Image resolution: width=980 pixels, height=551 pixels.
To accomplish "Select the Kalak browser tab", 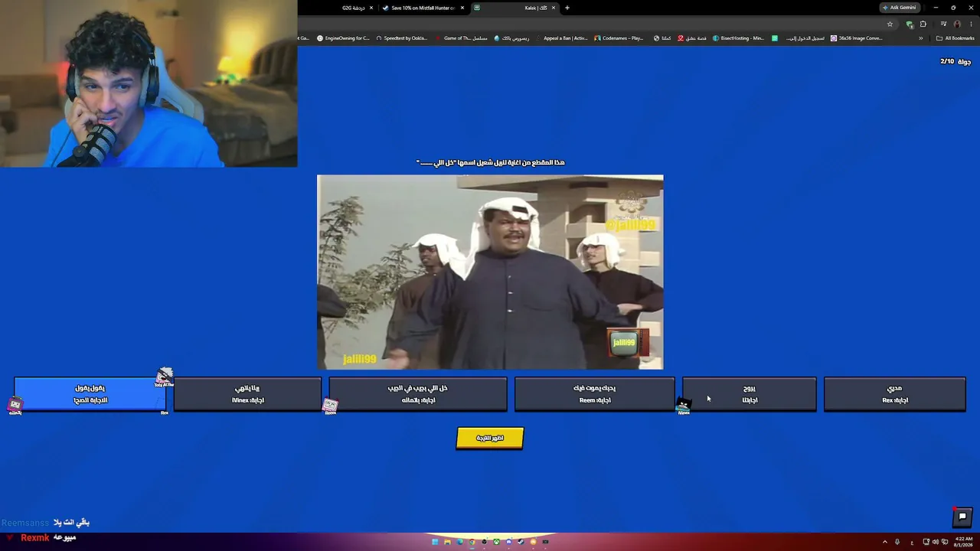I will click(x=514, y=8).
